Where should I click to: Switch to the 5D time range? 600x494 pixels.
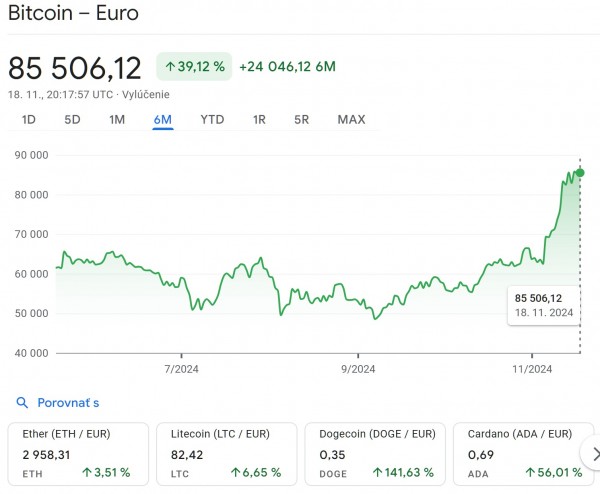coord(72,120)
